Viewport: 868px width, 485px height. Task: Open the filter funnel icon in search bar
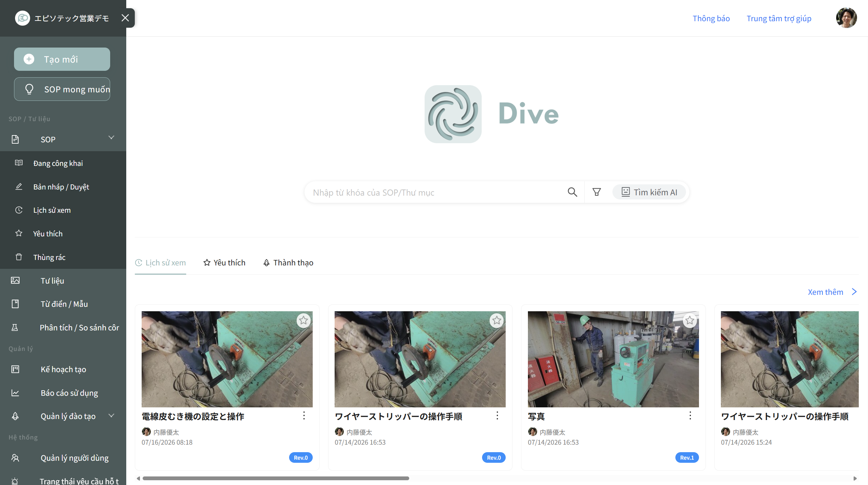597,192
